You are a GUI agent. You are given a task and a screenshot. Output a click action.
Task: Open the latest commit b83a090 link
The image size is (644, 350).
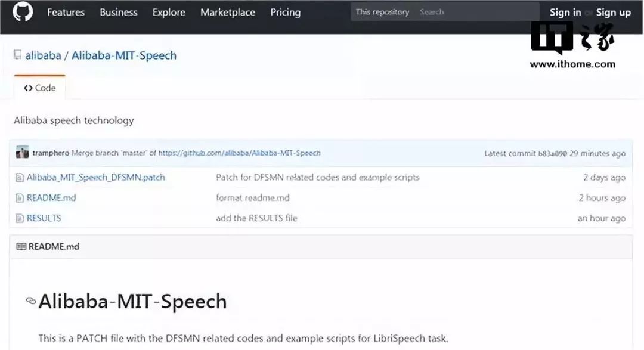click(x=552, y=153)
